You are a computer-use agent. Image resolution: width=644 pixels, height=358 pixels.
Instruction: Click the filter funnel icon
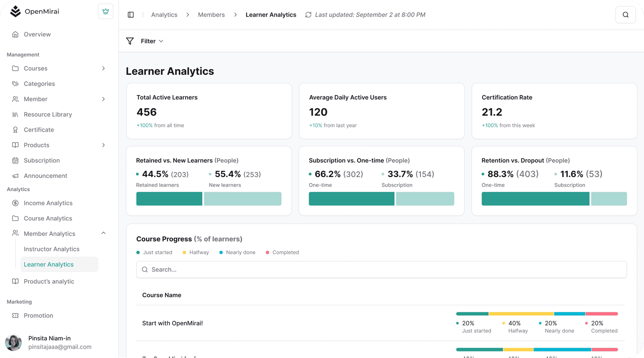[130, 41]
